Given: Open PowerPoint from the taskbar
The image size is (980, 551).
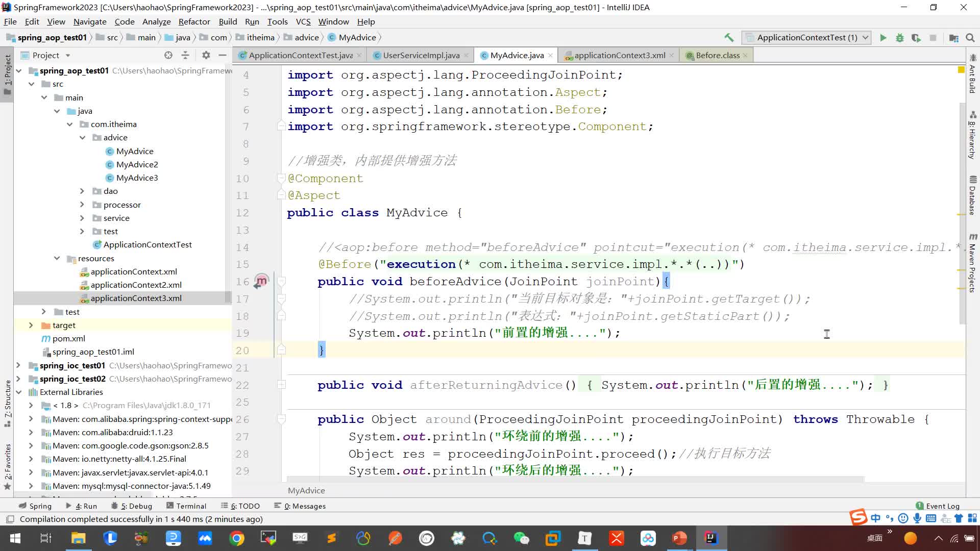Looking at the screenshot, I should tap(679, 538).
